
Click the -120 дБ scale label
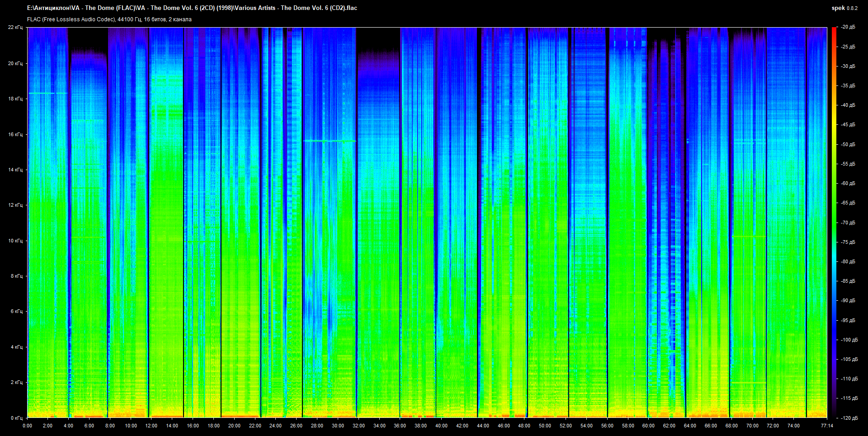[849, 418]
